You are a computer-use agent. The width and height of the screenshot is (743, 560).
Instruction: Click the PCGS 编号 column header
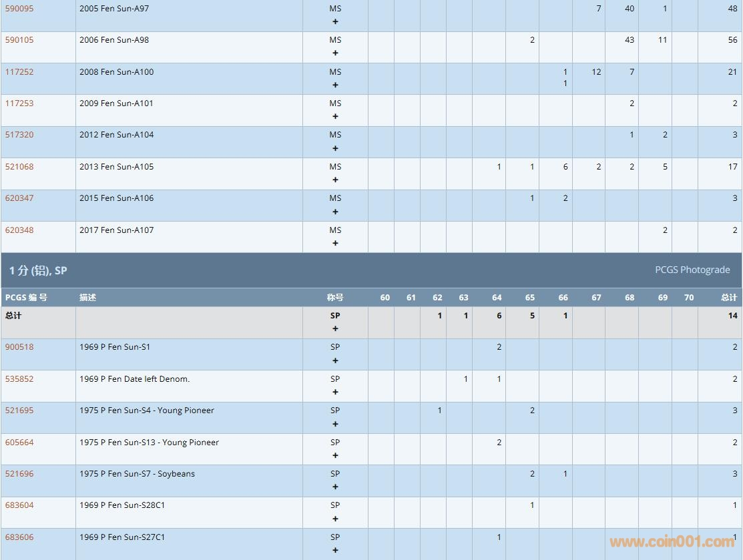point(26,297)
